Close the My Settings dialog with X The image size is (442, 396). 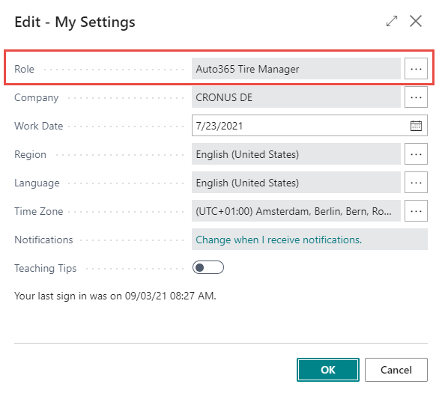pyautogui.click(x=416, y=21)
